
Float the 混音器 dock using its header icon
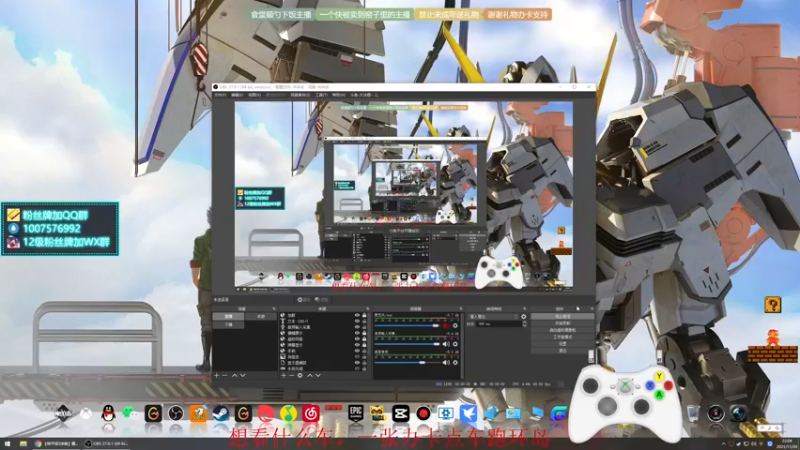point(460,309)
